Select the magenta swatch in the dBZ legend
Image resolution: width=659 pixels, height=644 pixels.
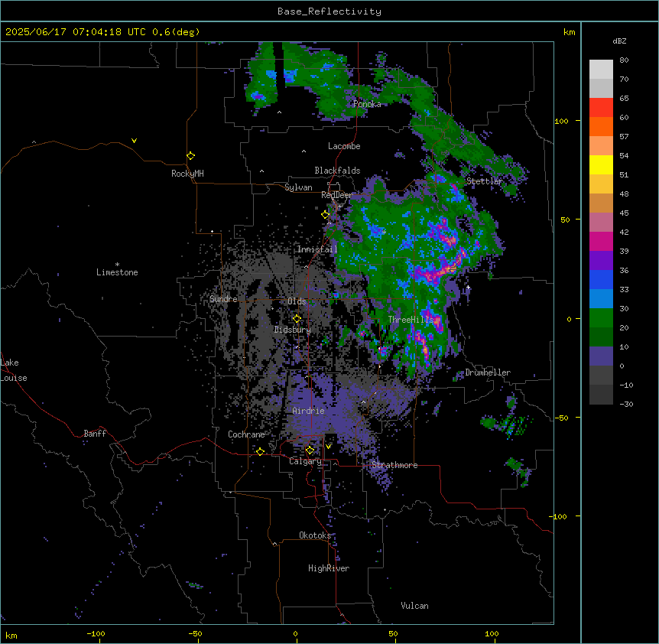tap(601, 241)
